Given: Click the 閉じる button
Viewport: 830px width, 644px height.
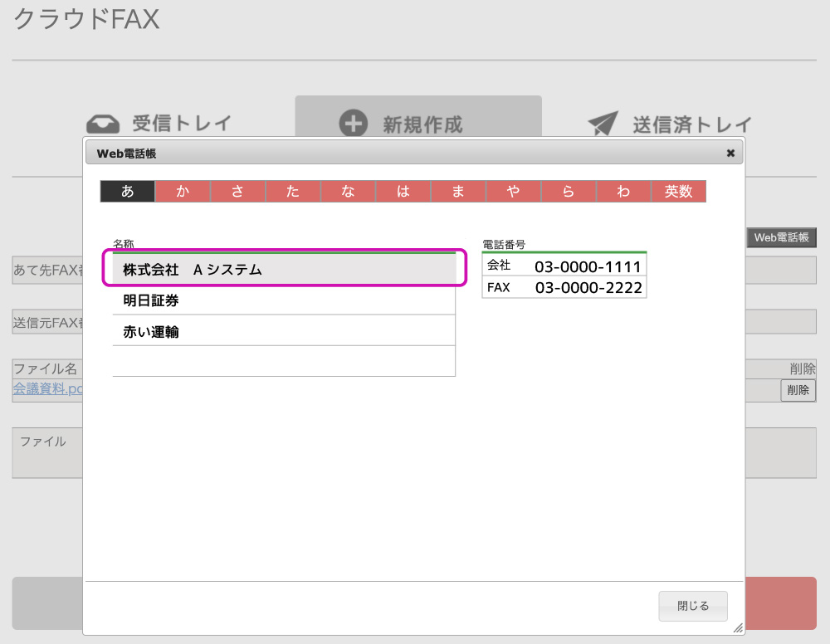Looking at the screenshot, I should point(693,606).
